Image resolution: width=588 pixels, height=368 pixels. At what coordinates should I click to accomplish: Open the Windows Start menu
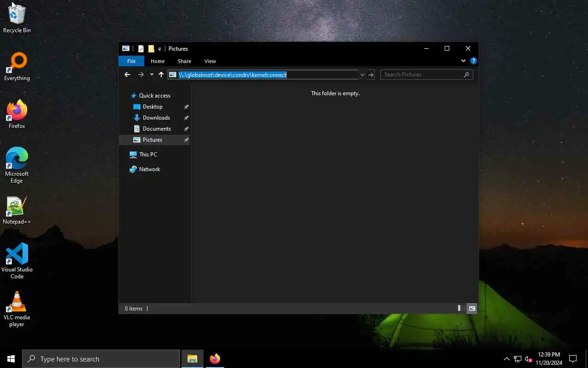tap(11, 359)
